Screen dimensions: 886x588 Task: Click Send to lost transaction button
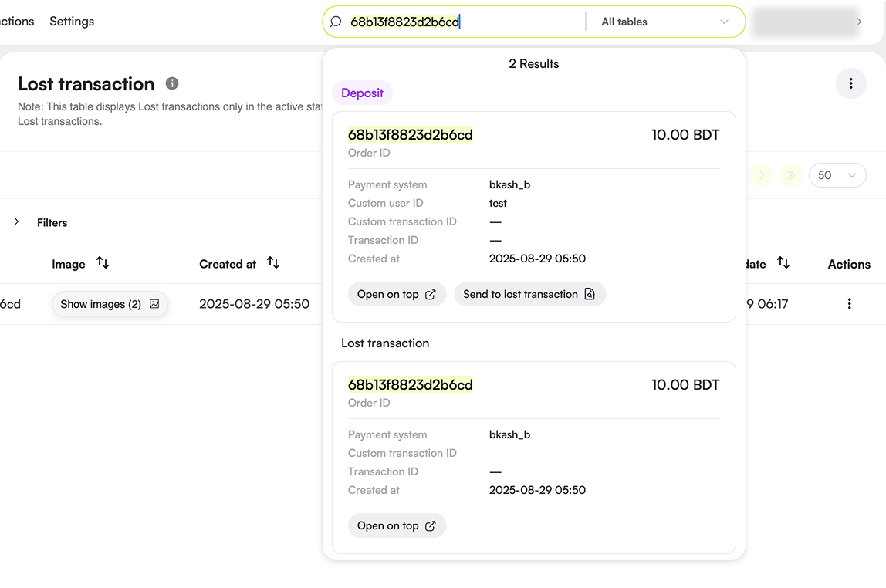click(529, 294)
